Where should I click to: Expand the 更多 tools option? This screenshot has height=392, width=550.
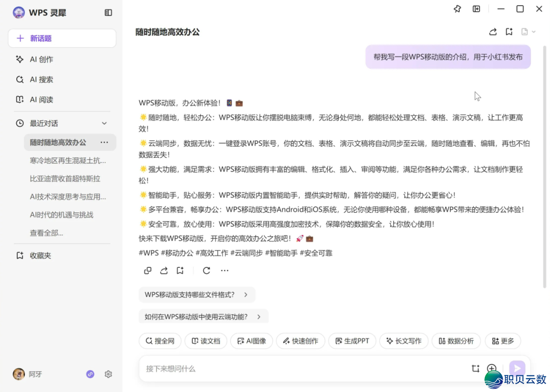503,341
